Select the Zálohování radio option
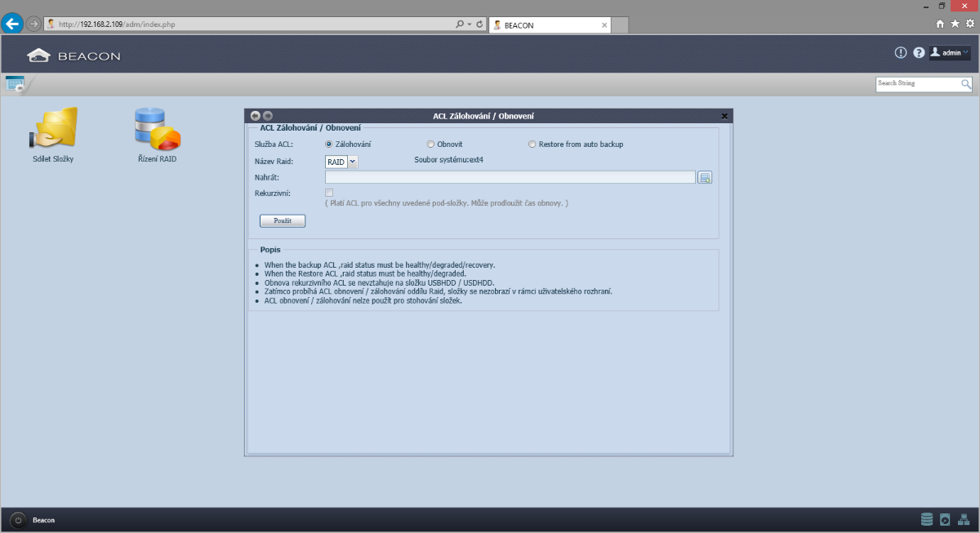This screenshot has width=980, height=533. (x=329, y=144)
